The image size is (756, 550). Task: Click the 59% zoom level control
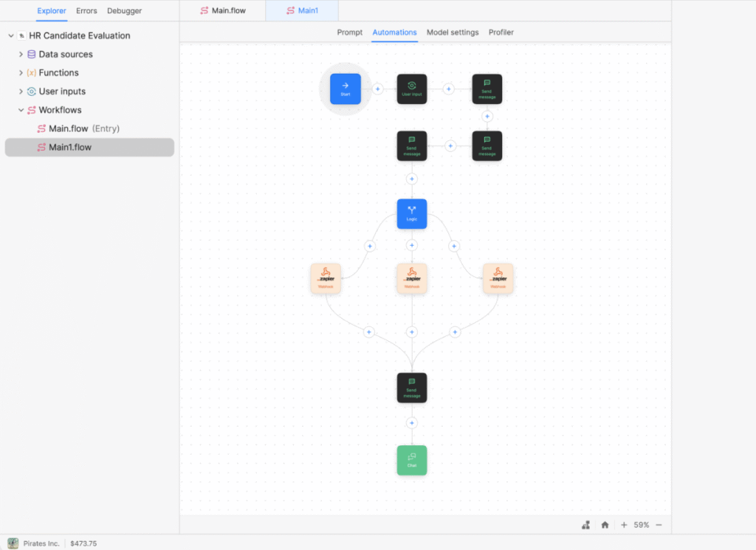pyautogui.click(x=640, y=524)
